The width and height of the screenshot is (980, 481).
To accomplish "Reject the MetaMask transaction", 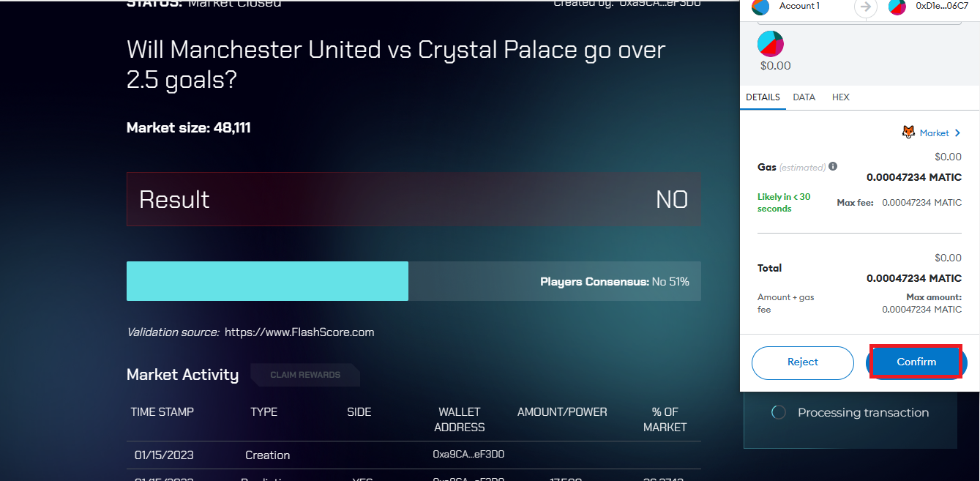I will [803, 362].
